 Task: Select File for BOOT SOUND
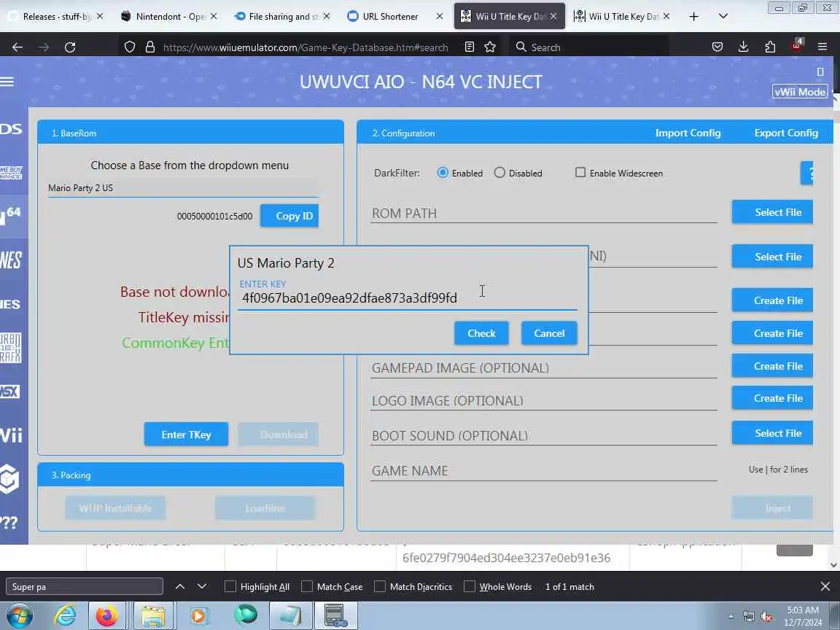tap(772, 433)
